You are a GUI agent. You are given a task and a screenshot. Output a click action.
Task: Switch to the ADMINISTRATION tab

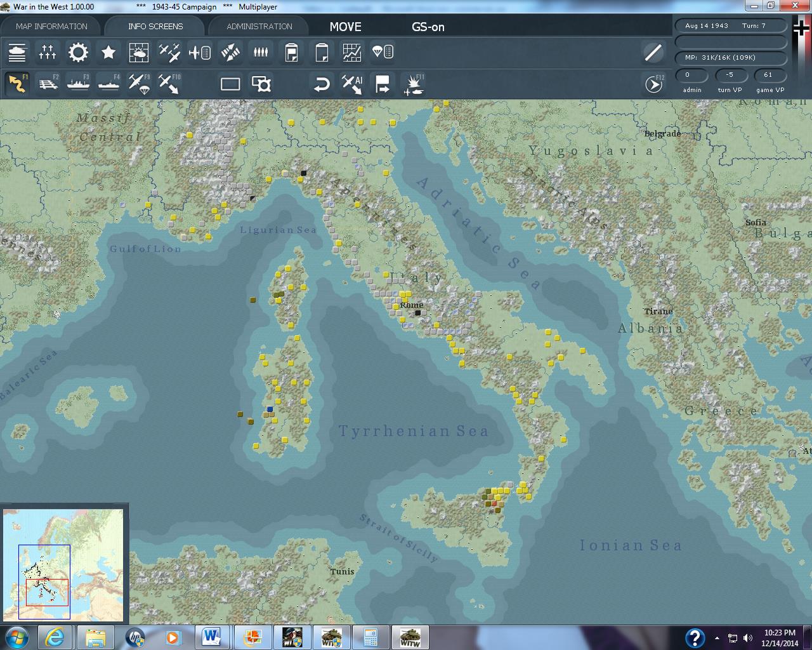[259, 26]
